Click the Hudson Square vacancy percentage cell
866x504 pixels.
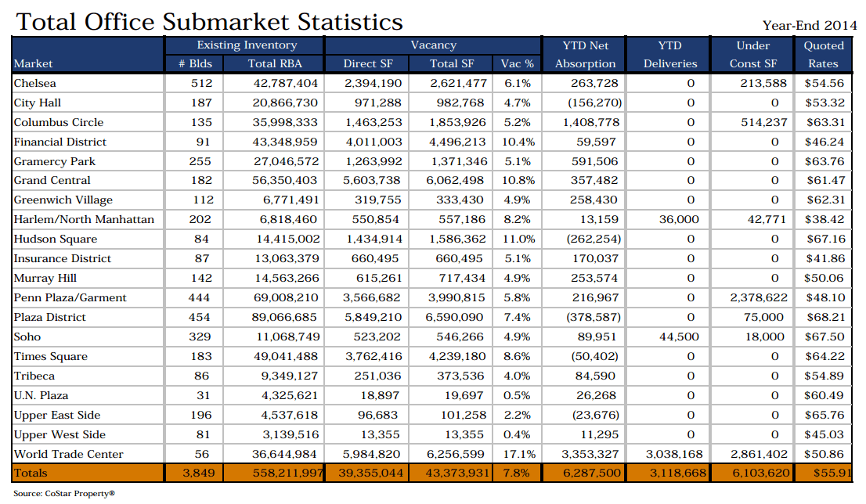517,239
